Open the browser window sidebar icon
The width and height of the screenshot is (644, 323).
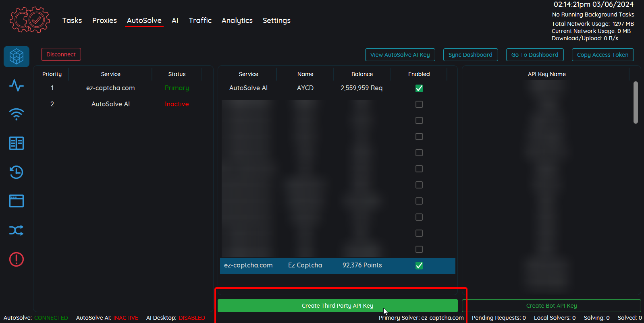[x=17, y=201]
